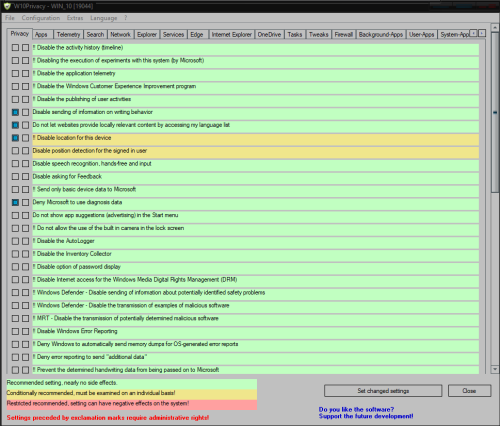Check first box for Disable Windows Error Reporting
This screenshot has width=500, height=426.
[x=15, y=331]
